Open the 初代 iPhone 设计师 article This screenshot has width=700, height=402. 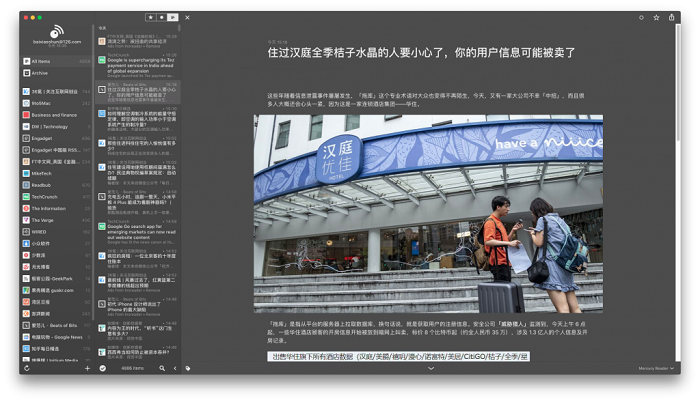pos(138,306)
